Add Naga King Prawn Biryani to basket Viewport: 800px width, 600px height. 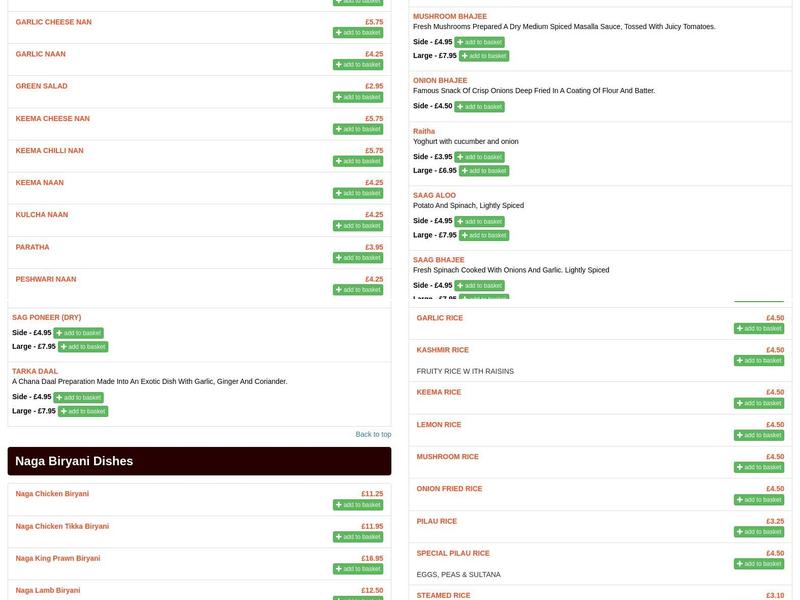(357, 569)
